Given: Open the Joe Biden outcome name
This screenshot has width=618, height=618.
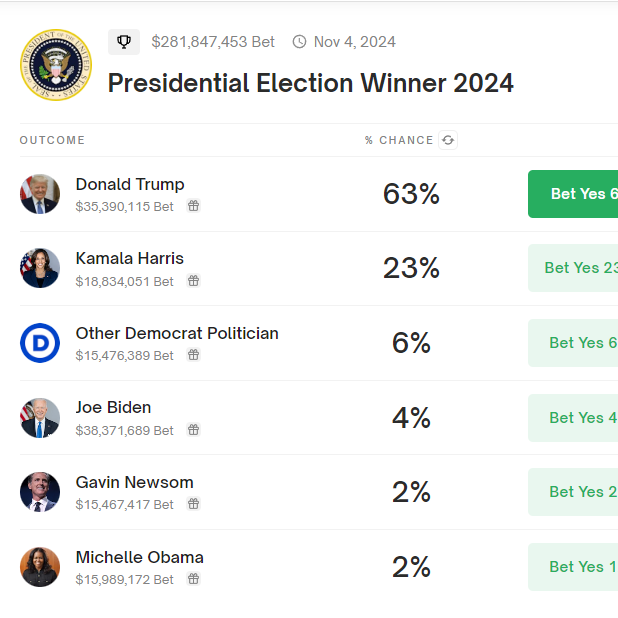Looking at the screenshot, I should [113, 408].
